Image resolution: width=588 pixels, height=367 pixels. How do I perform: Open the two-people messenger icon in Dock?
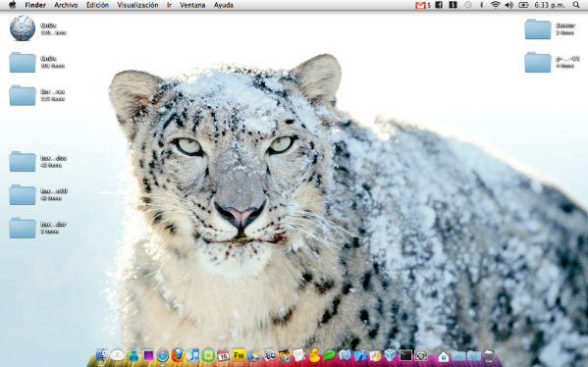[x=133, y=355]
